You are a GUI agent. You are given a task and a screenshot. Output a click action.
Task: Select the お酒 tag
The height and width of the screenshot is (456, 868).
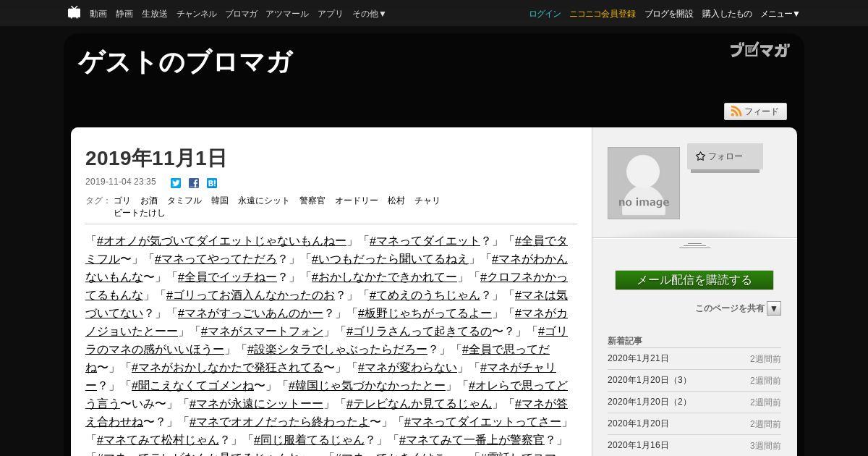point(149,200)
